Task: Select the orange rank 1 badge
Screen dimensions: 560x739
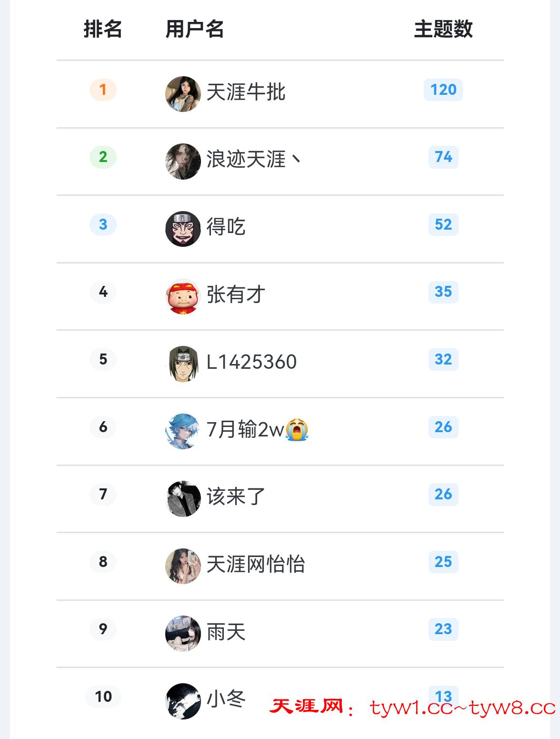Action: pyautogui.click(x=103, y=90)
